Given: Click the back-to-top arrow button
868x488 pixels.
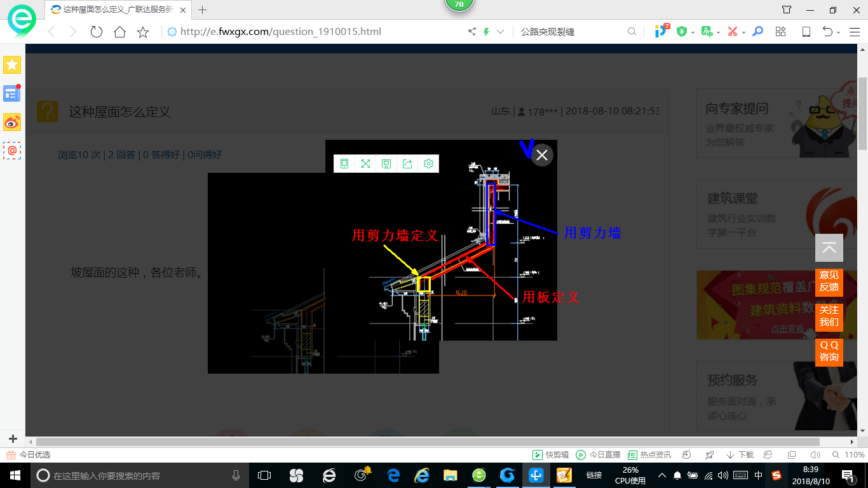Looking at the screenshot, I should (x=829, y=248).
